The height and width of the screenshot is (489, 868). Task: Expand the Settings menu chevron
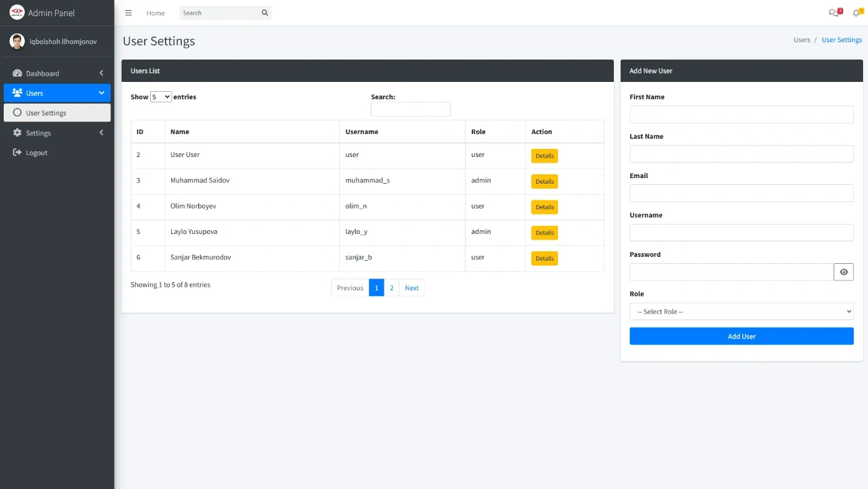pos(101,133)
